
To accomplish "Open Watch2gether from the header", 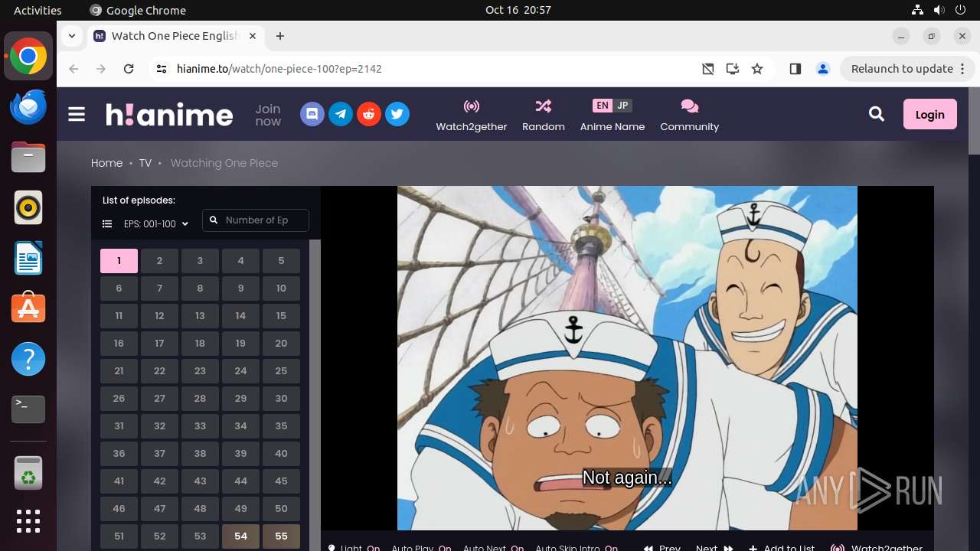I will tap(472, 116).
